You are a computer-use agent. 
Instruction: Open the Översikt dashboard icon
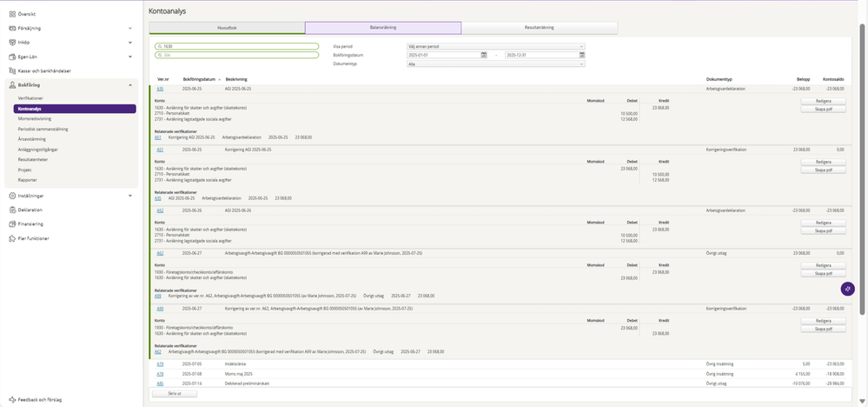(x=12, y=14)
